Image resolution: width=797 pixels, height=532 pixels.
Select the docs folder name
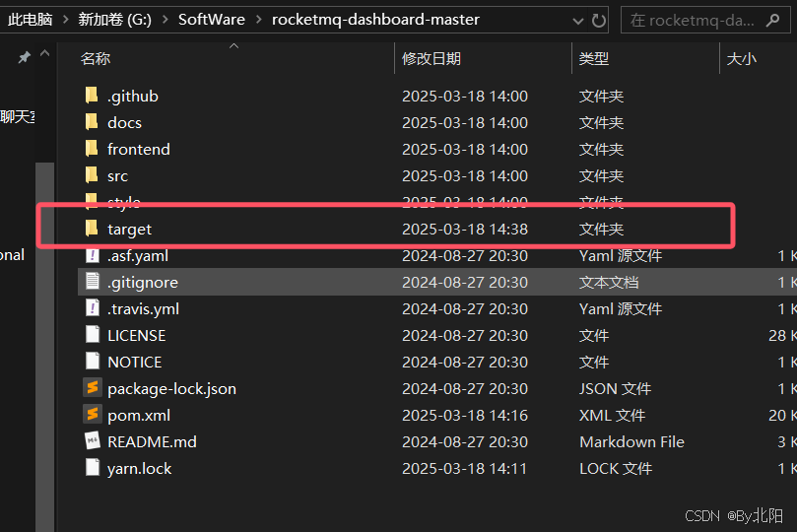click(124, 122)
